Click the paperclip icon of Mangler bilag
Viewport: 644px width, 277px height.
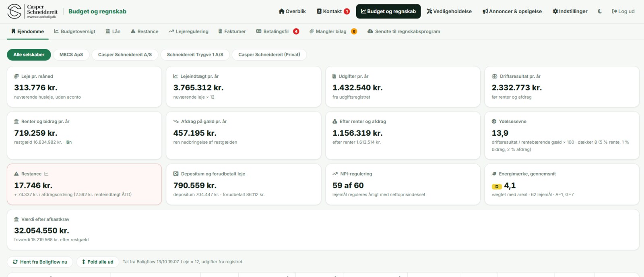[312, 31]
